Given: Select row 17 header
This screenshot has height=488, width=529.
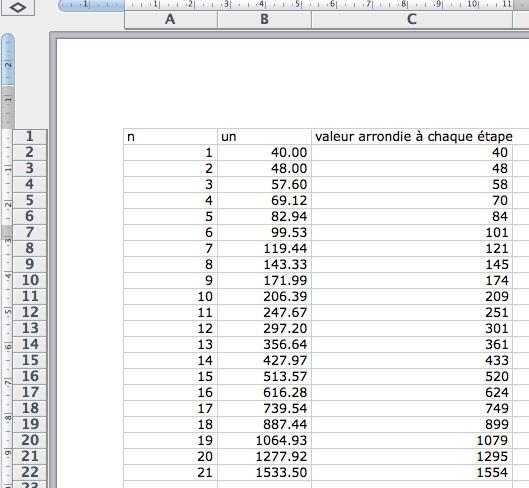Looking at the screenshot, I should pos(30,392).
